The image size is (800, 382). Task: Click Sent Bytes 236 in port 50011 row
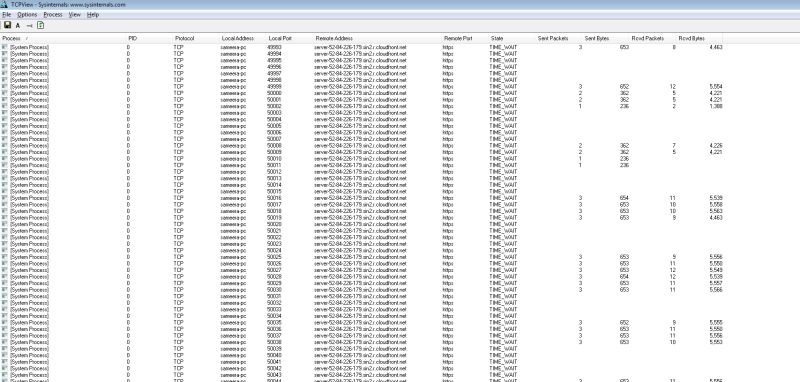(624, 165)
